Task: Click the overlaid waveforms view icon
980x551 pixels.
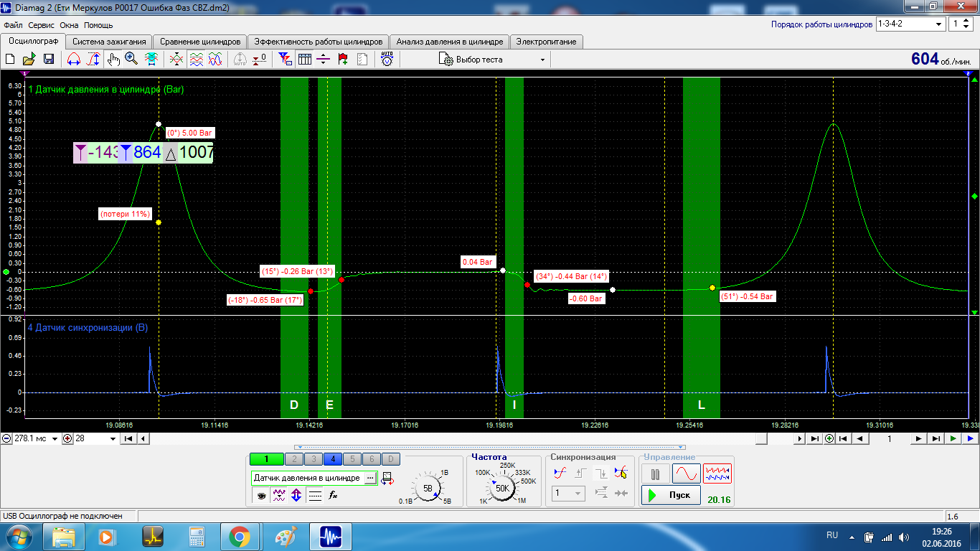Action: tap(215, 60)
